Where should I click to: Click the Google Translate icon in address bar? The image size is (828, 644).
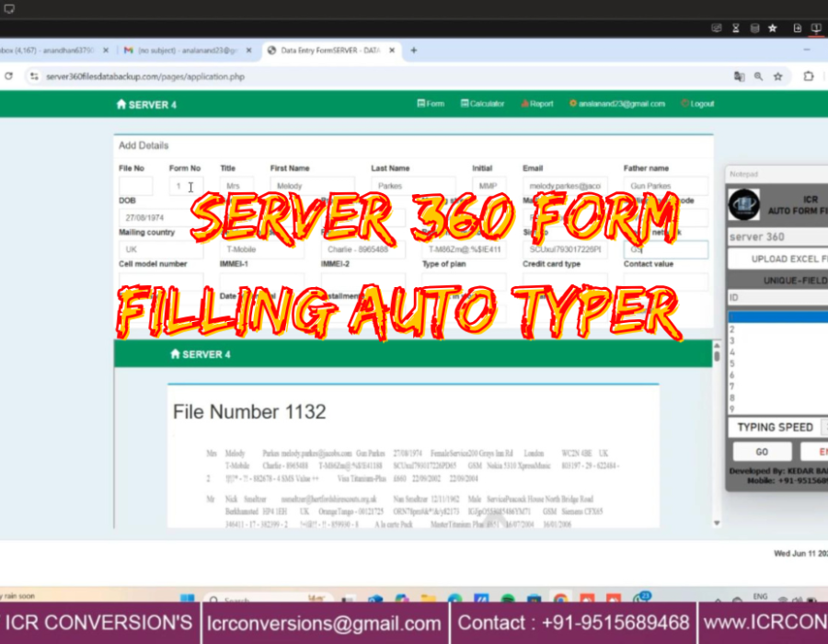click(x=739, y=76)
